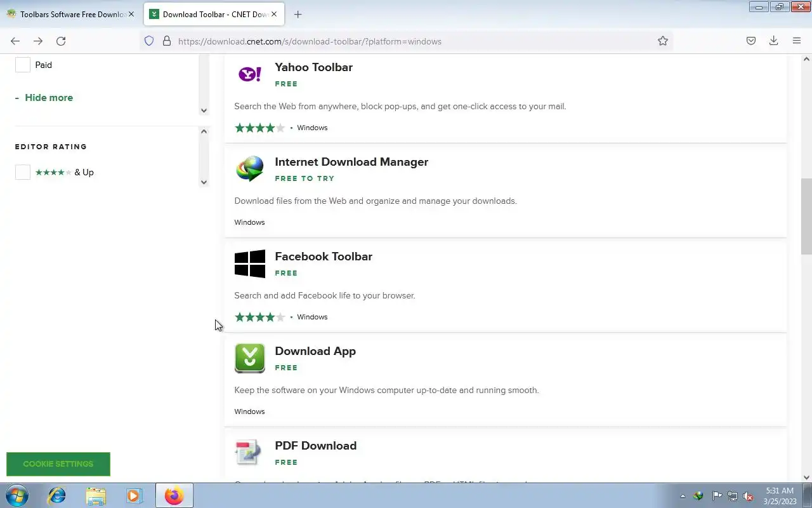Click the Editor Rating list up arrow
This screenshot has height=508, width=812.
(204, 131)
